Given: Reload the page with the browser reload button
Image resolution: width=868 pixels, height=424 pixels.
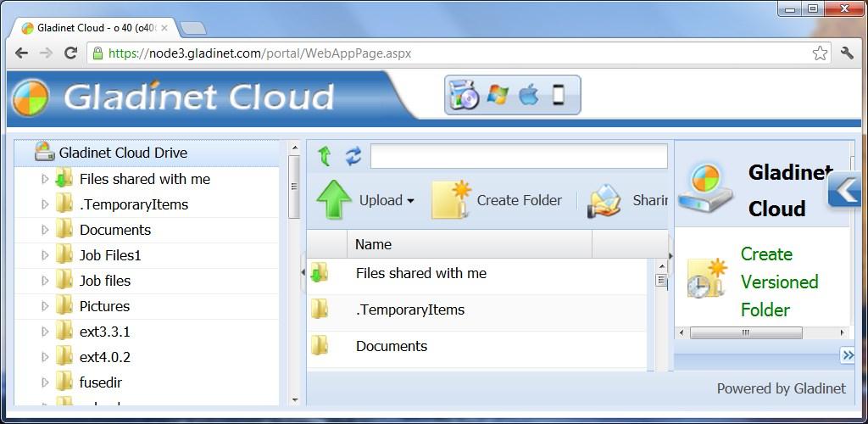Looking at the screenshot, I should tap(70, 53).
